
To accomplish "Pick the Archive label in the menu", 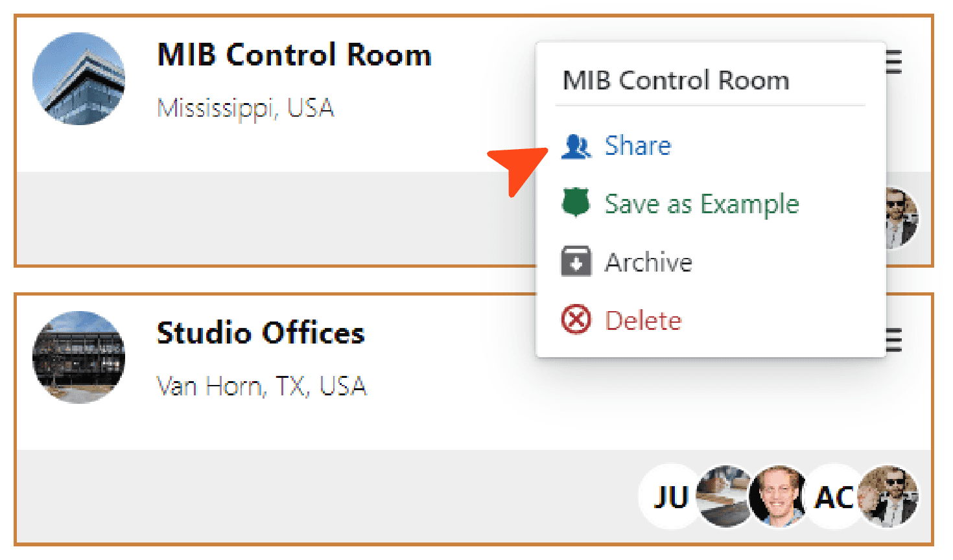I will tap(648, 262).
